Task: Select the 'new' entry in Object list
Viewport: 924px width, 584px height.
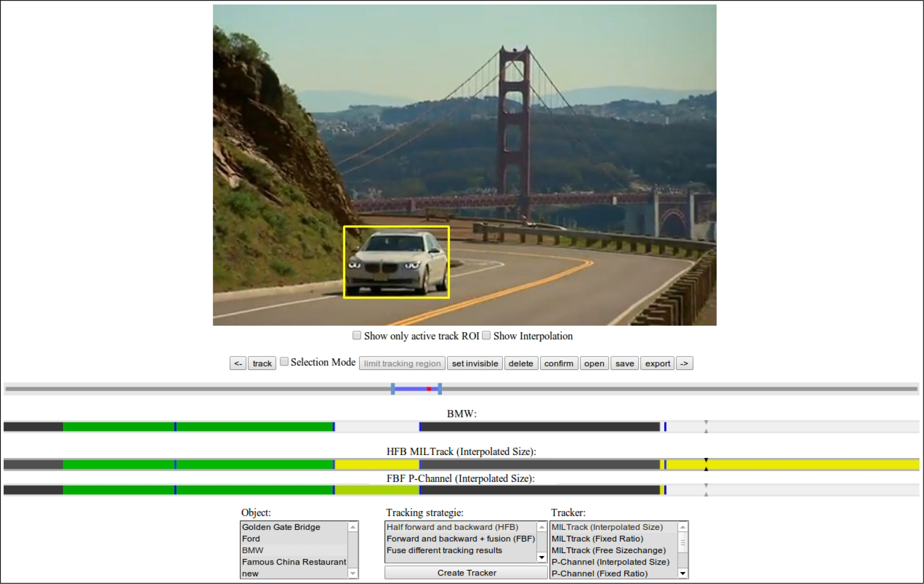Action: point(294,574)
